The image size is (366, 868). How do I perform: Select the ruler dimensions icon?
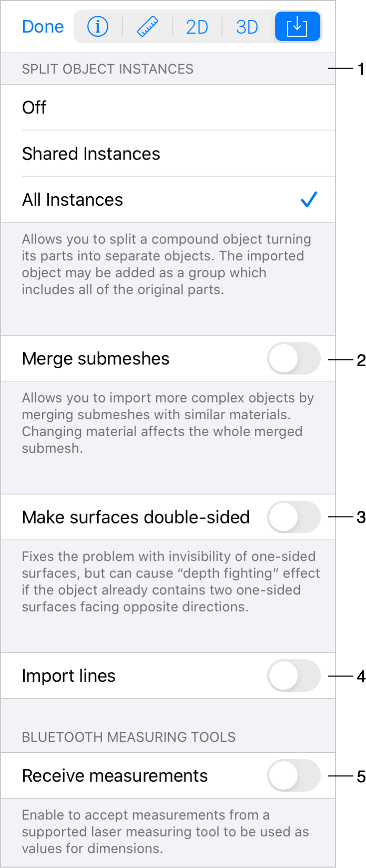(148, 27)
